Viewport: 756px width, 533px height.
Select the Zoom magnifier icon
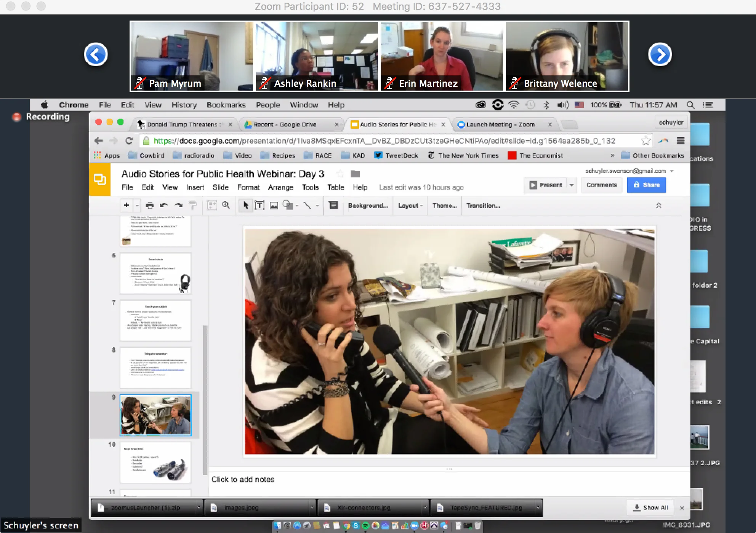pyautogui.click(x=226, y=205)
